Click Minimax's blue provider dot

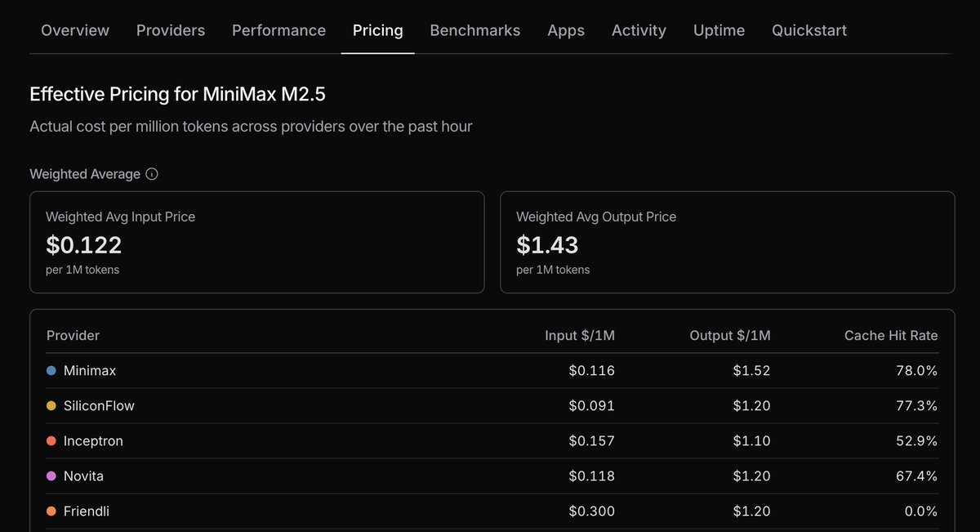pos(51,370)
